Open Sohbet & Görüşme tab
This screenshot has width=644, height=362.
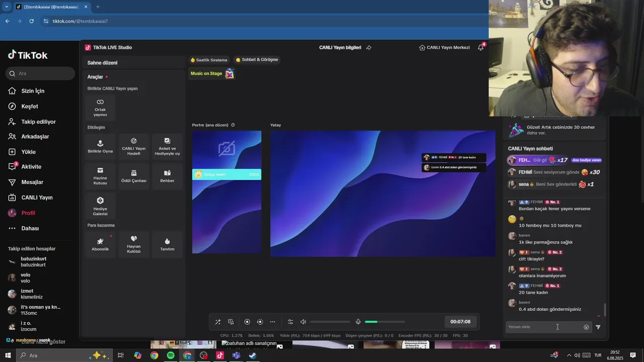[x=257, y=59]
